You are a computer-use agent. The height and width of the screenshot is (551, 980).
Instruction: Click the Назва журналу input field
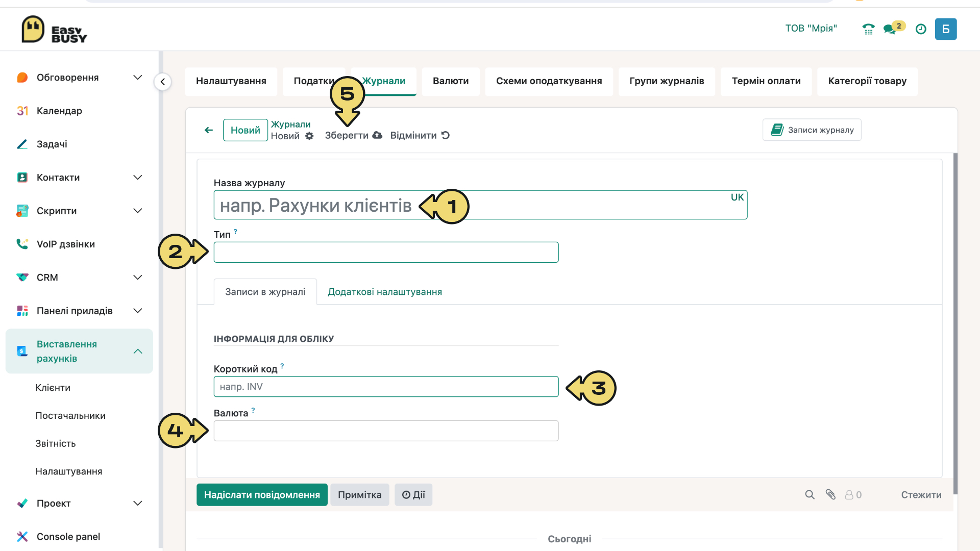[x=480, y=205]
